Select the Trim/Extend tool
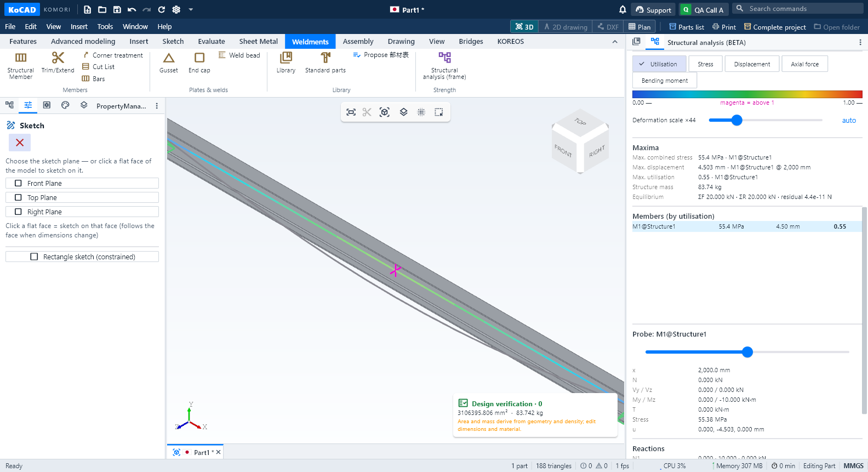Screen dimensions: 868x472 coord(58,62)
